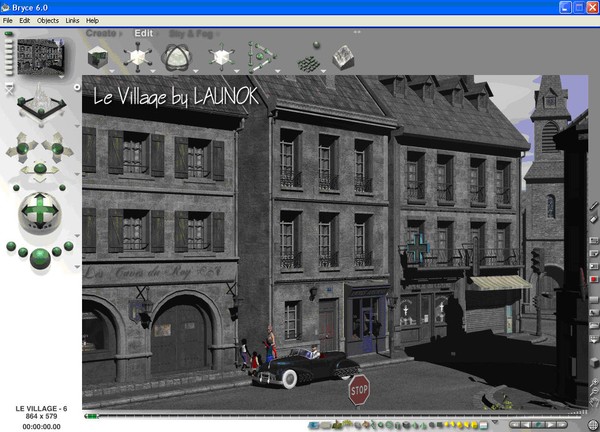
Task: Click the display modes cube on right edge
Action: (594, 362)
